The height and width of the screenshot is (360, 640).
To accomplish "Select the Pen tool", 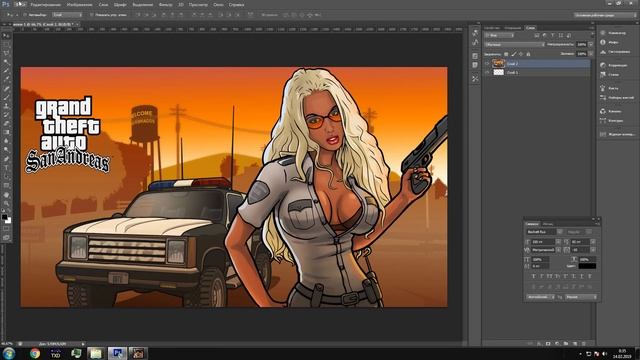I will click(6, 159).
